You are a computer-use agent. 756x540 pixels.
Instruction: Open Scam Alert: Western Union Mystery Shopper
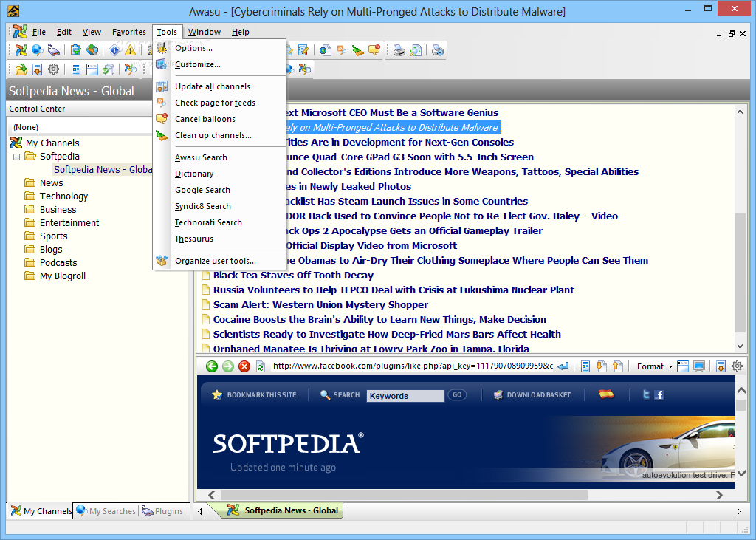(320, 304)
